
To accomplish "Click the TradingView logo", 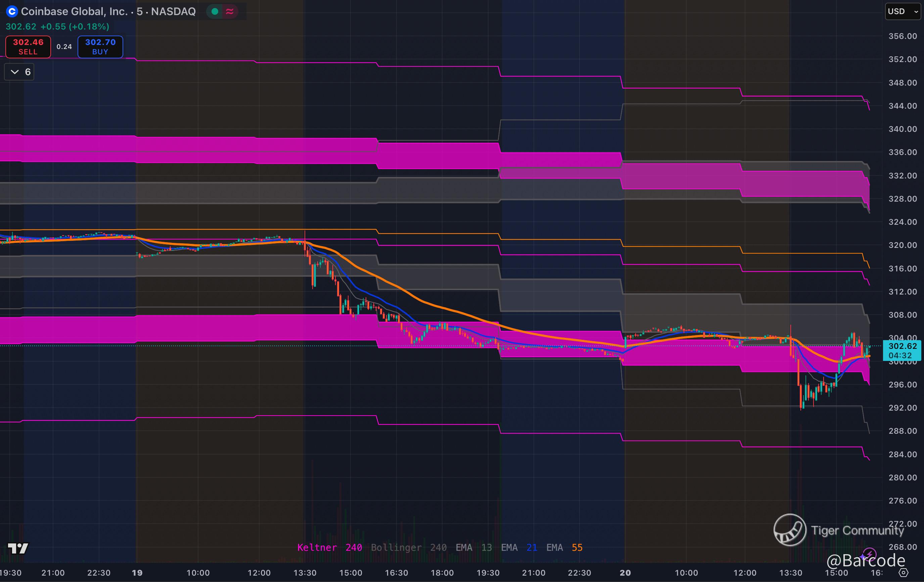I will pyautogui.click(x=18, y=548).
